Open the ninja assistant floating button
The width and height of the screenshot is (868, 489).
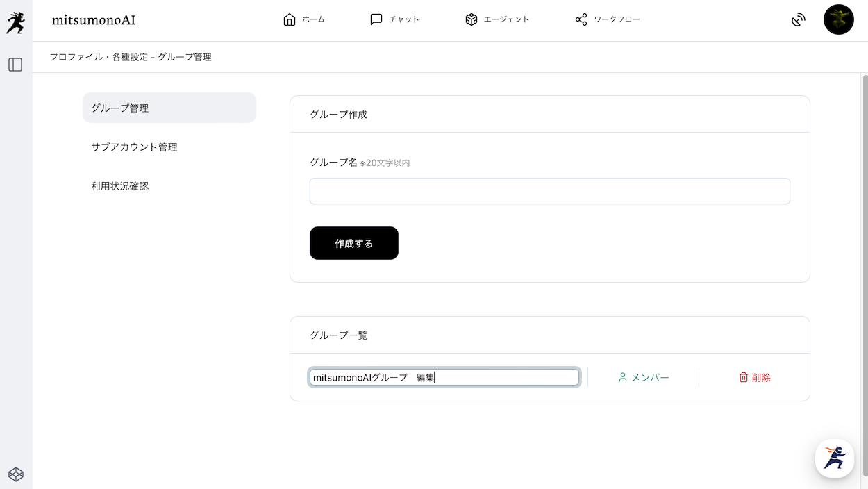(x=835, y=458)
